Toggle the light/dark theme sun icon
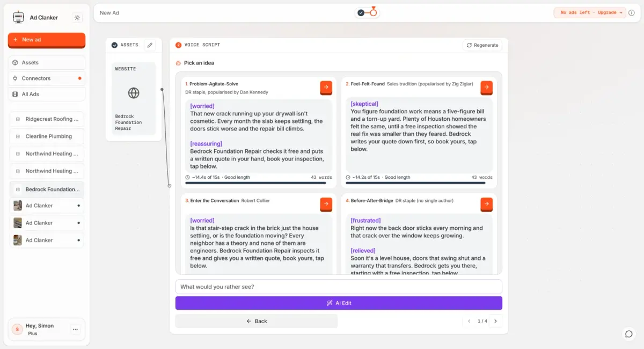Screen dimensions: 644x349 click(77, 18)
